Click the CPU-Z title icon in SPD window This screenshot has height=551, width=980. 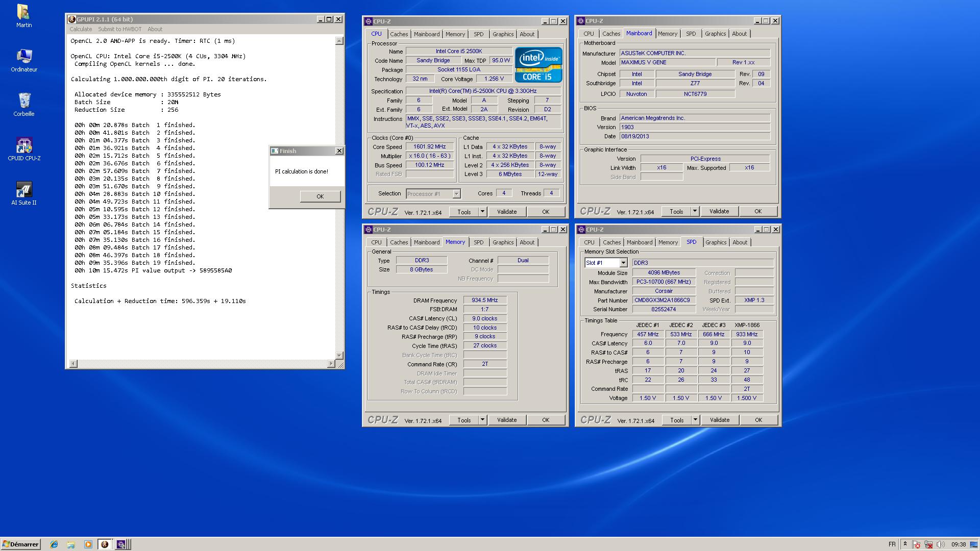581,230
